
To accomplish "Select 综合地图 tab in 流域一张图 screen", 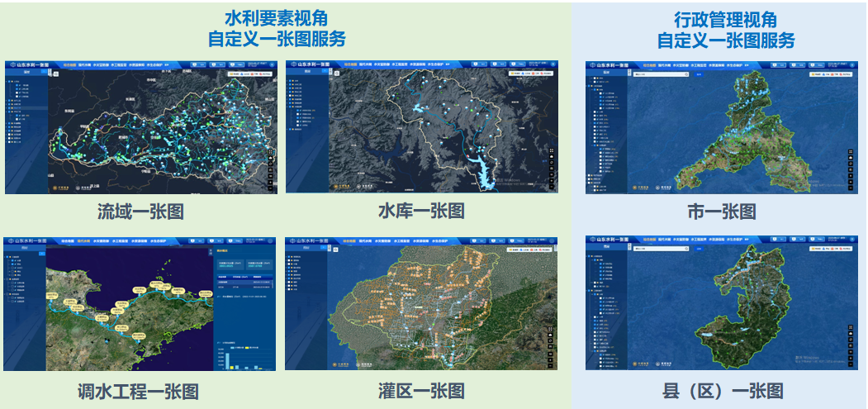I will click(x=69, y=64).
